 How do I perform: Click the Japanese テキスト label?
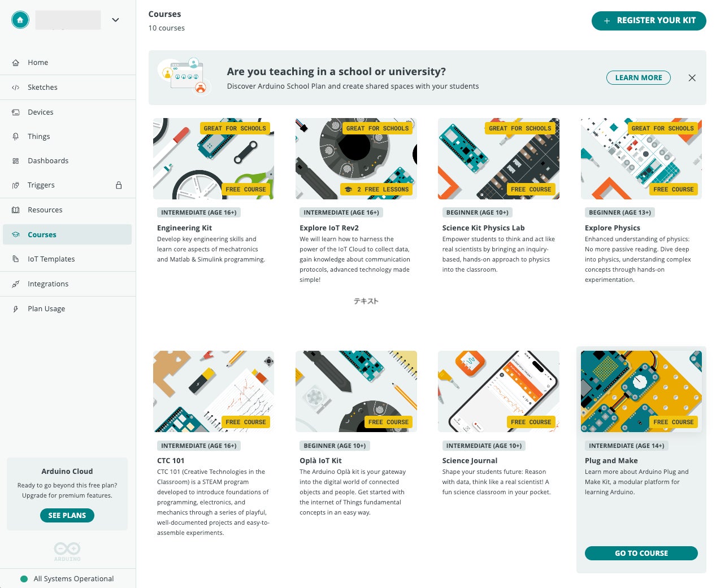[x=366, y=301]
